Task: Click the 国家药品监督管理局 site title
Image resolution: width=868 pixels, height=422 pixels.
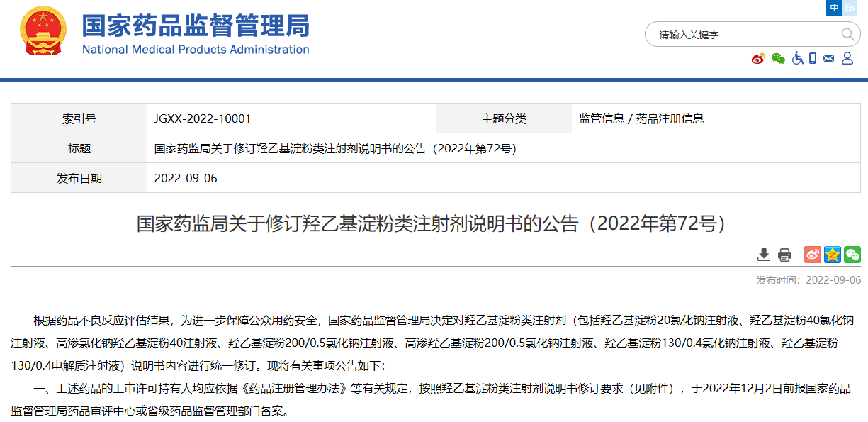Action: pyautogui.click(x=196, y=26)
